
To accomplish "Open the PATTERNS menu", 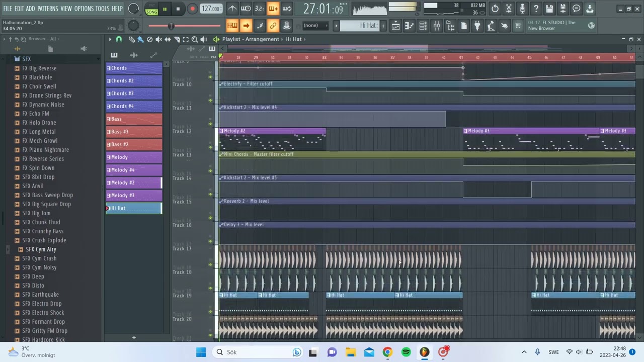I will (x=48, y=9).
